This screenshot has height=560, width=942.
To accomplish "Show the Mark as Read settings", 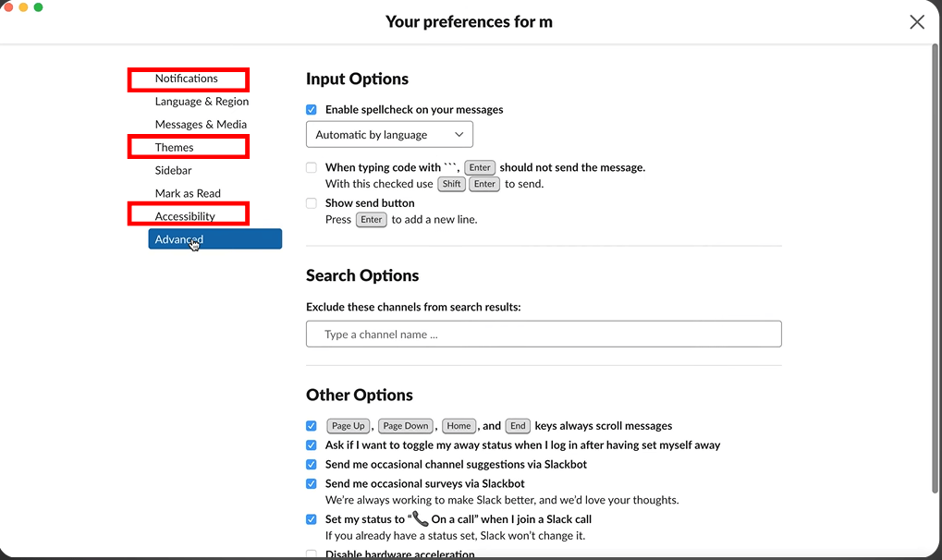I will [x=188, y=194].
